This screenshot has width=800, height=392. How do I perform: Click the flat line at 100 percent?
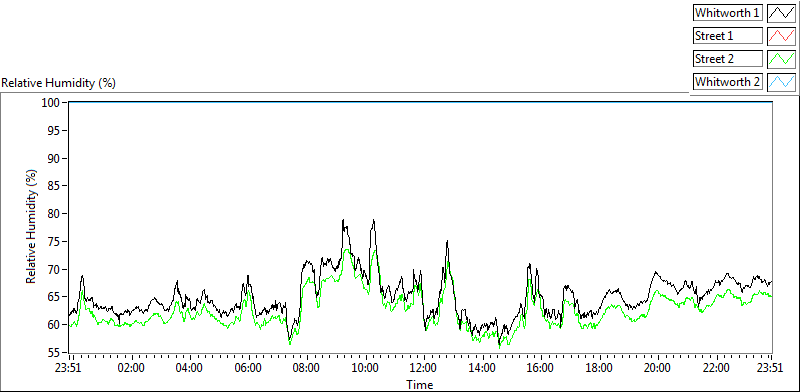(x=421, y=102)
